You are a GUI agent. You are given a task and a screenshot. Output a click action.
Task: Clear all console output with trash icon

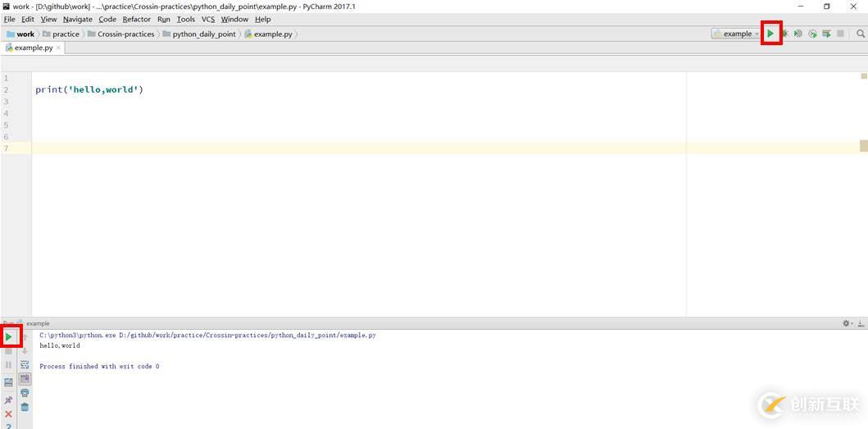click(25, 407)
